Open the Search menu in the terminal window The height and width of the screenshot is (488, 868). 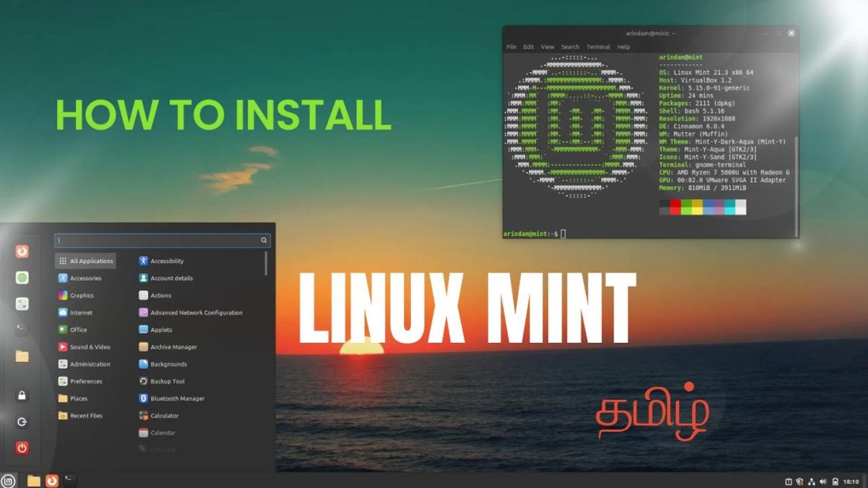[x=570, y=47]
